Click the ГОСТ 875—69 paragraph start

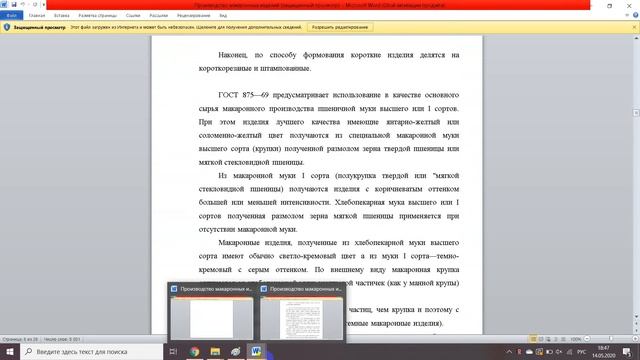(243, 95)
